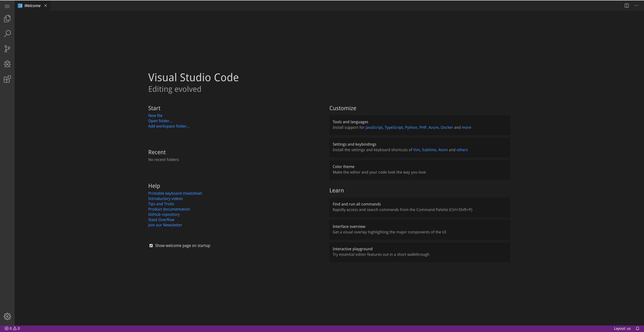Open the Explorer sidebar view
The height and width of the screenshot is (332, 644).
tap(7, 18)
